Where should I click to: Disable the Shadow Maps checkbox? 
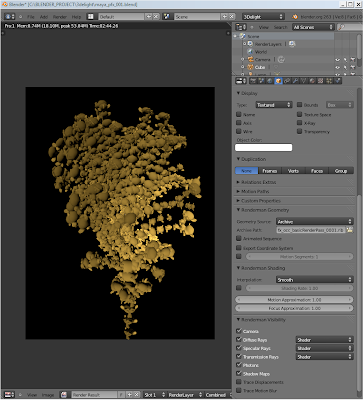coord(239,374)
